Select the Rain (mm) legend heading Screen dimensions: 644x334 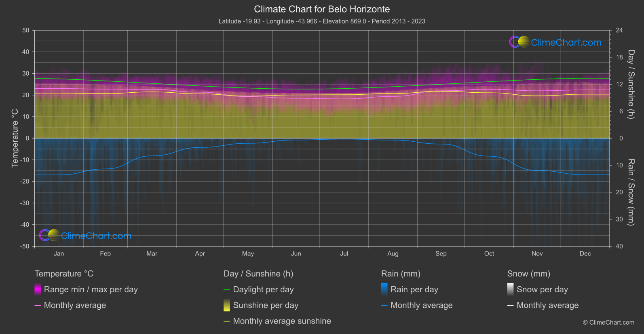401,274
